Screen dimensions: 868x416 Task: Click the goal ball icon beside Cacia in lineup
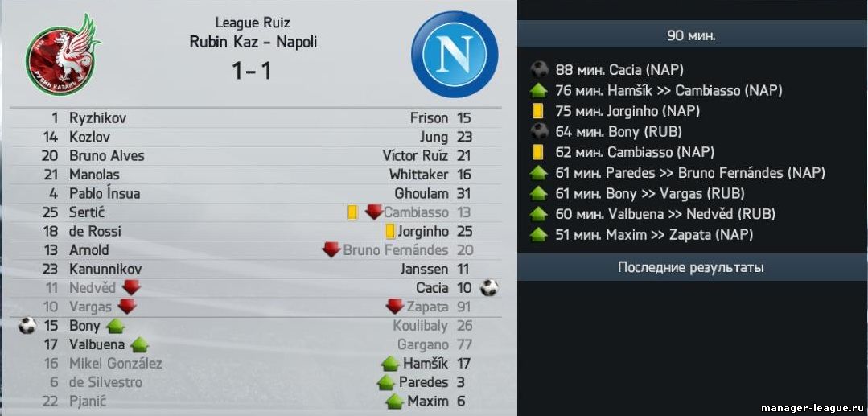click(489, 287)
